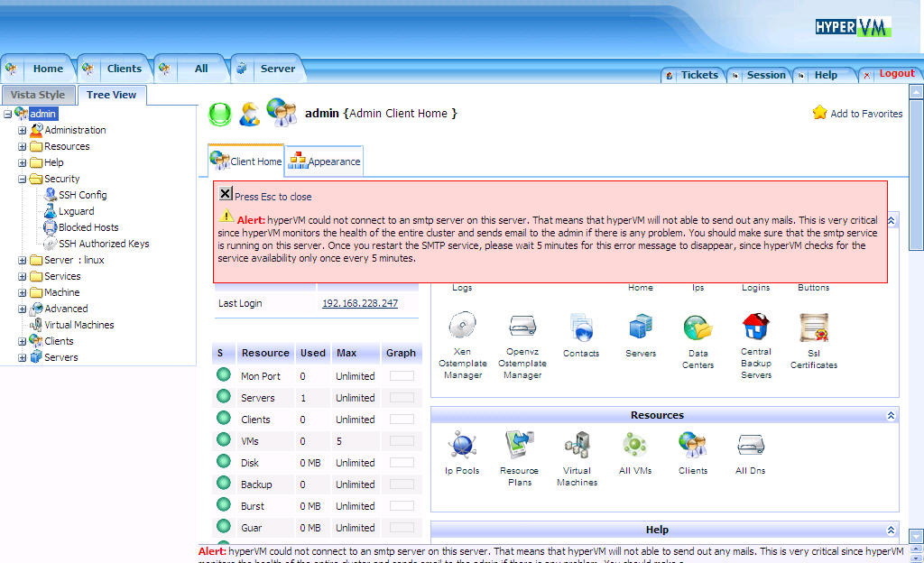The height and width of the screenshot is (563, 924).
Task: Expand the Administration tree node
Action: click(23, 131)
